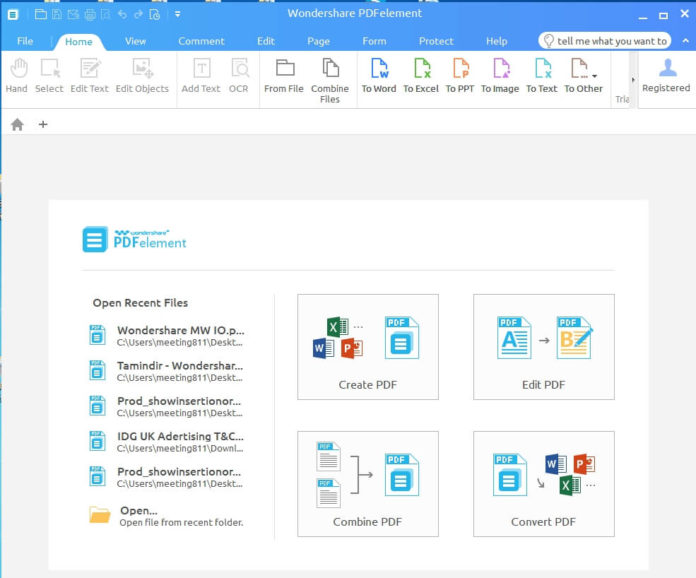Click the Add Text tool
Viewport: 696px width, 578px height.
[x=201, y=76]
